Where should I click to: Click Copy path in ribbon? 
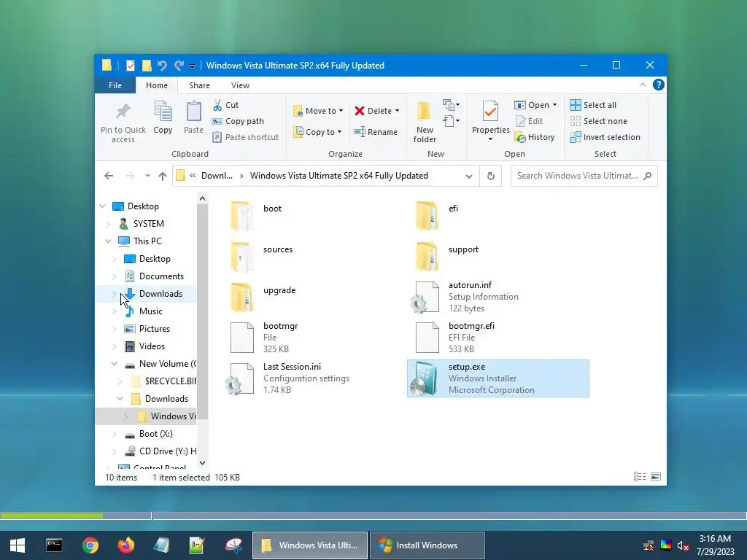(238, 122)
